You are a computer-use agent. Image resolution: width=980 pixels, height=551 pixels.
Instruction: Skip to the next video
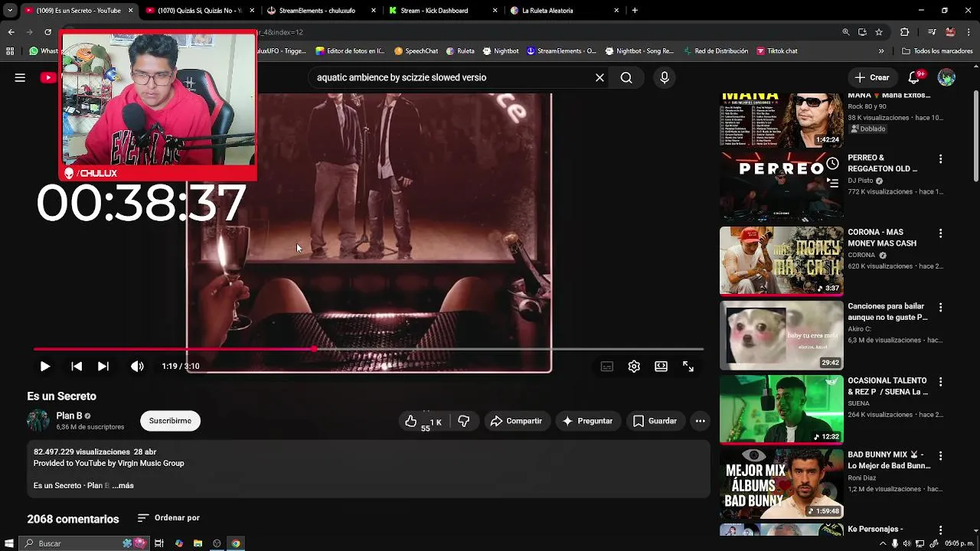pyautogui.click(x=103, y=367)
